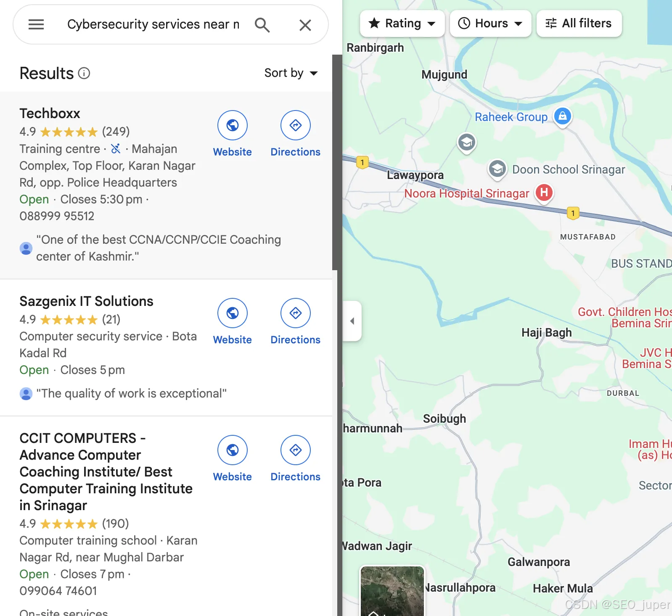Click the Cybersecurity services search field
This screenshot has height=616, width=672.
pyautogui.click(x=153, y=24)
